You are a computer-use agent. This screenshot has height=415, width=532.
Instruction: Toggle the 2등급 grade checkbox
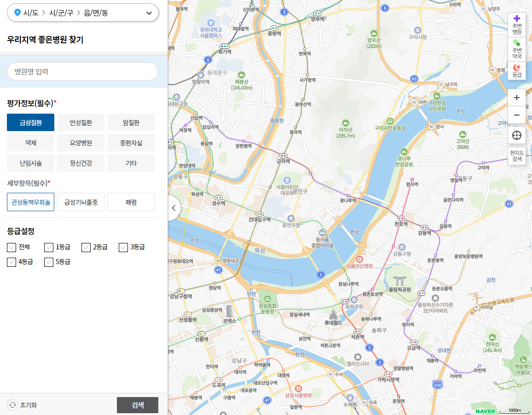click(x=86, y=248)
